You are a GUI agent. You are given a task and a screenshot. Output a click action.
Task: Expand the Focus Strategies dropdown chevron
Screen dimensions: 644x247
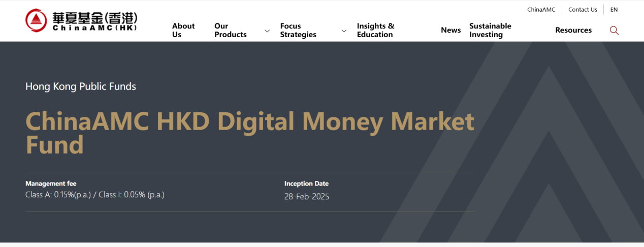click(344, 31)
